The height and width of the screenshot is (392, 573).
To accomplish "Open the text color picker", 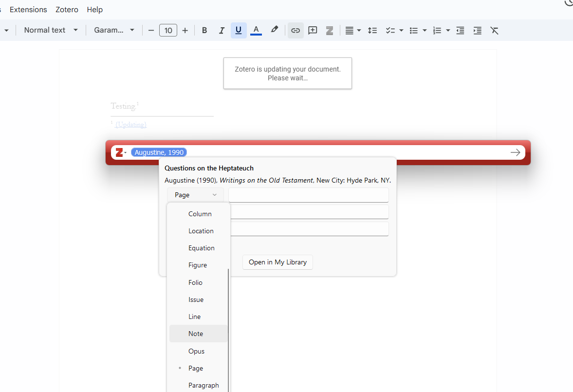I will [x=256, y=30].
